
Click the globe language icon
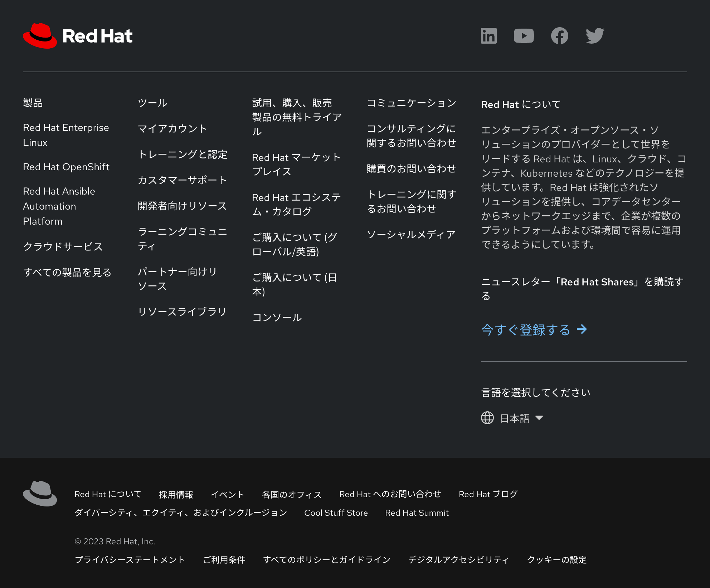pyautogui.click(x=487, y=417)
